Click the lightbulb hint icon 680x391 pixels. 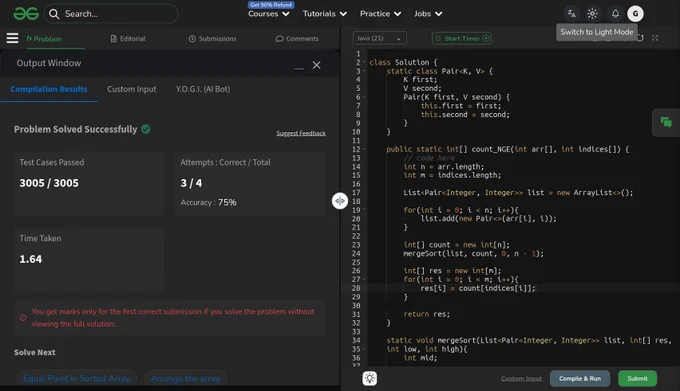click(x=369, y=378)
